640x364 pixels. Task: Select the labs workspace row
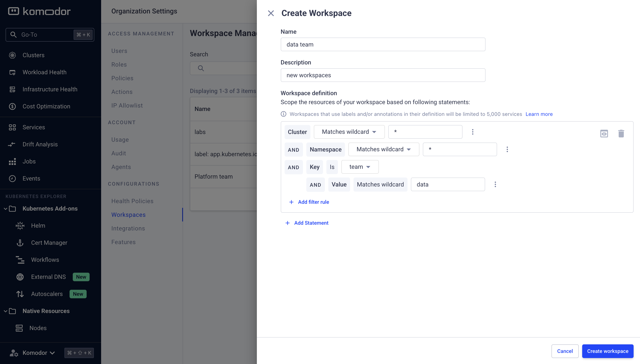tap(223, 132)
